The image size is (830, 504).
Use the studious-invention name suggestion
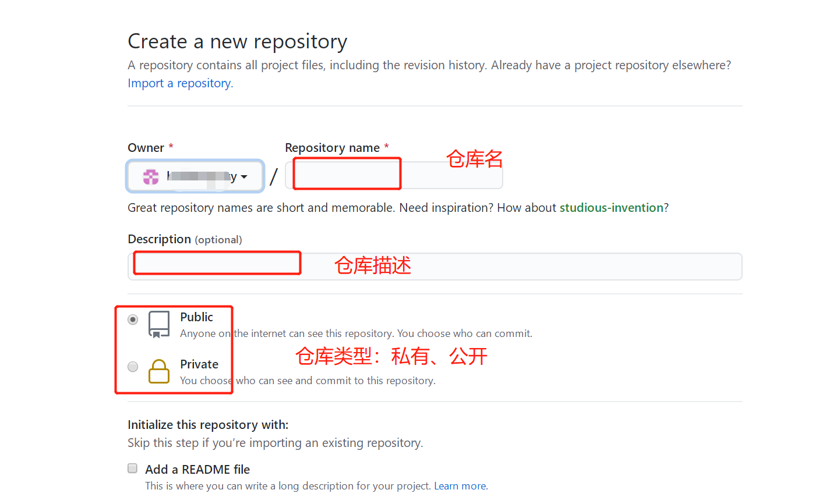(x=612, y=208)
